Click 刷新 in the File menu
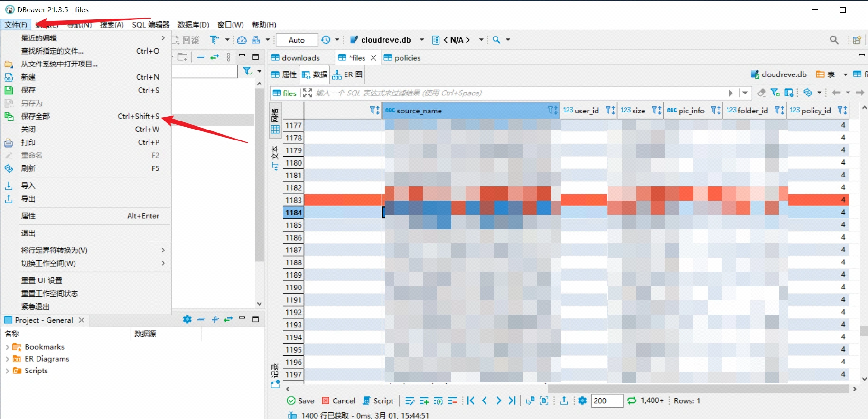Screen dimensions: 868x419 (85, 168)
